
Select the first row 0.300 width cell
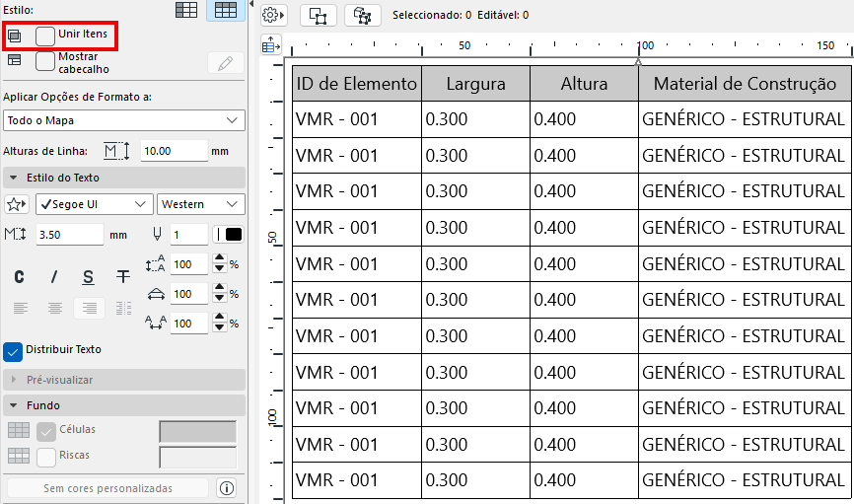click(476, 118)
